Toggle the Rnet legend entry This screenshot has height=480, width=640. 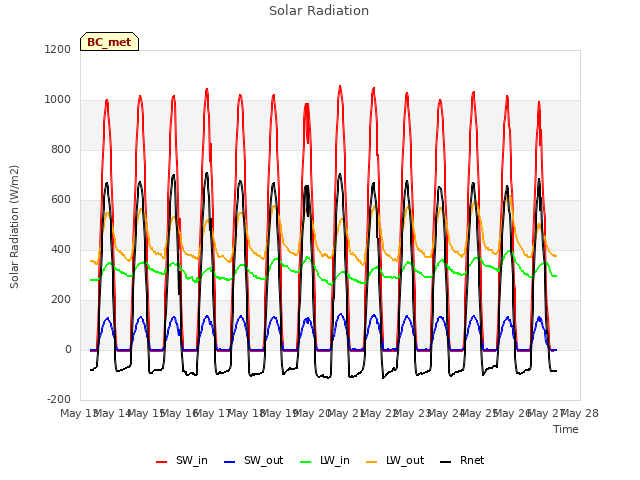(462, 461)
